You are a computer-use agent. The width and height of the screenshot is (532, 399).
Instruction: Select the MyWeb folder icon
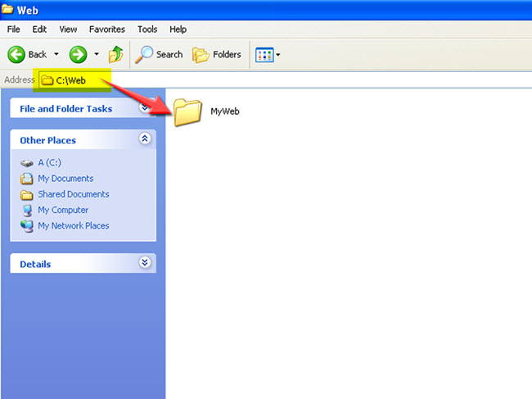click(x=187, y=112)
